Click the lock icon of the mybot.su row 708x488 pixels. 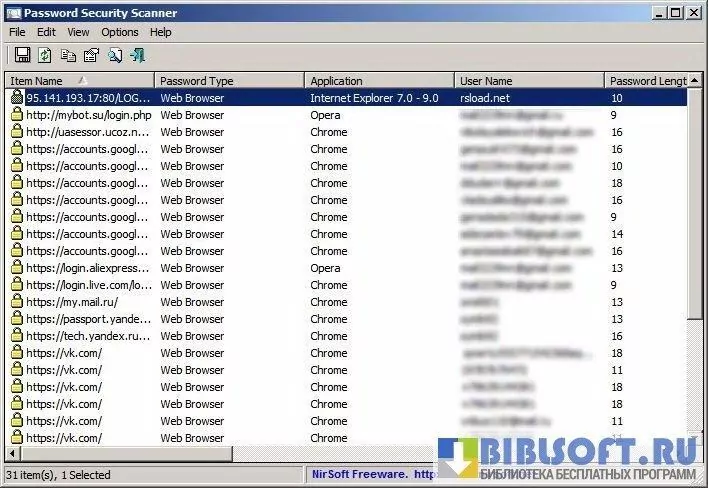pyautogui.click(x=16, y=115)
